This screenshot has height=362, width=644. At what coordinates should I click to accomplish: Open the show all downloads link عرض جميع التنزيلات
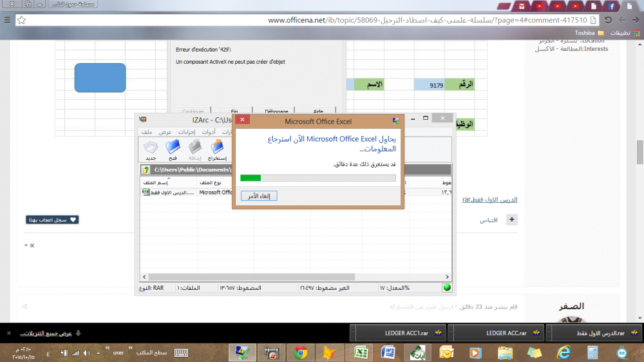[46, 333]
